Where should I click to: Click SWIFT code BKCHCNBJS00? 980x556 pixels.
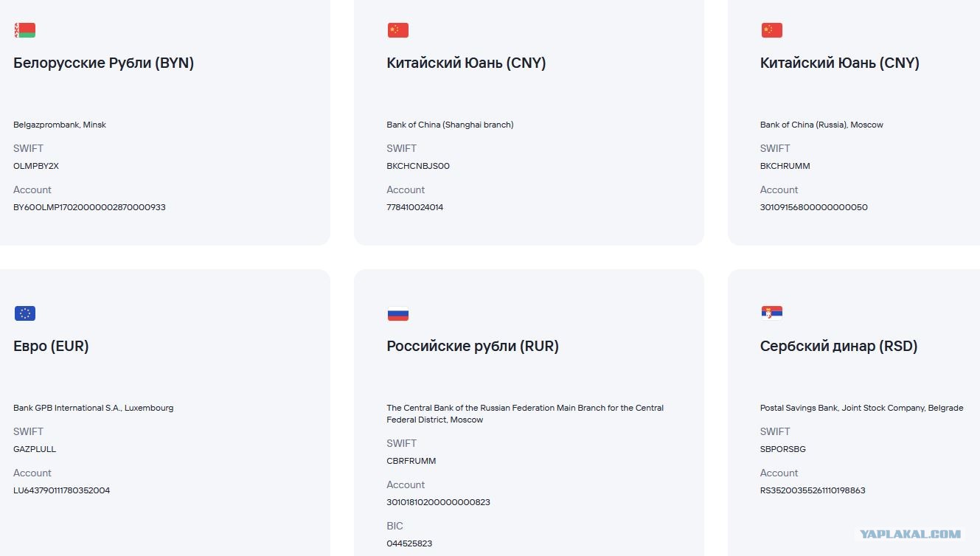[418, 166]
